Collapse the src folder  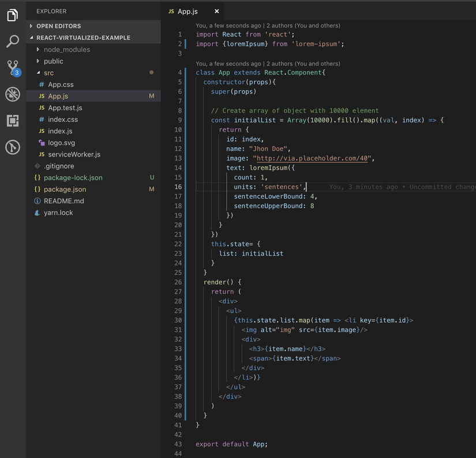point(48,73)
